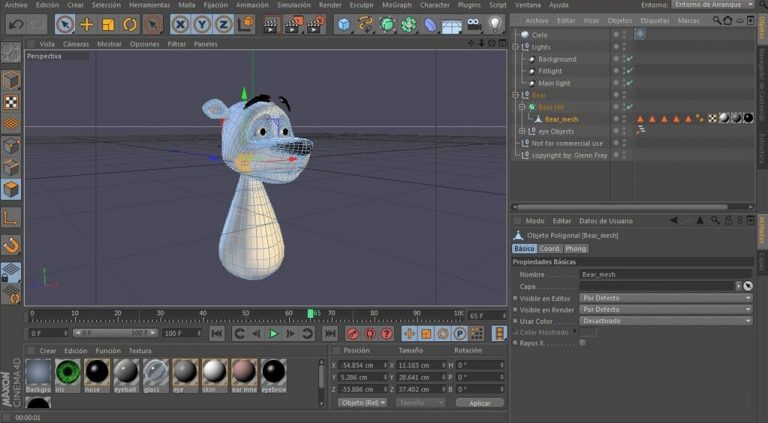Switch to Phong tab
Viewport: 768px width, 423px height.
click(576, 249)
